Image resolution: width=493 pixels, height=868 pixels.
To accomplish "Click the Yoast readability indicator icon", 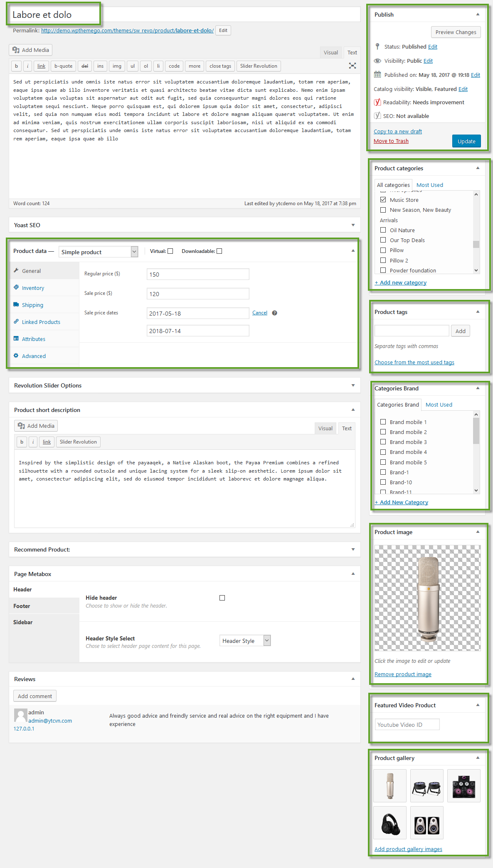I will point(377,102).
